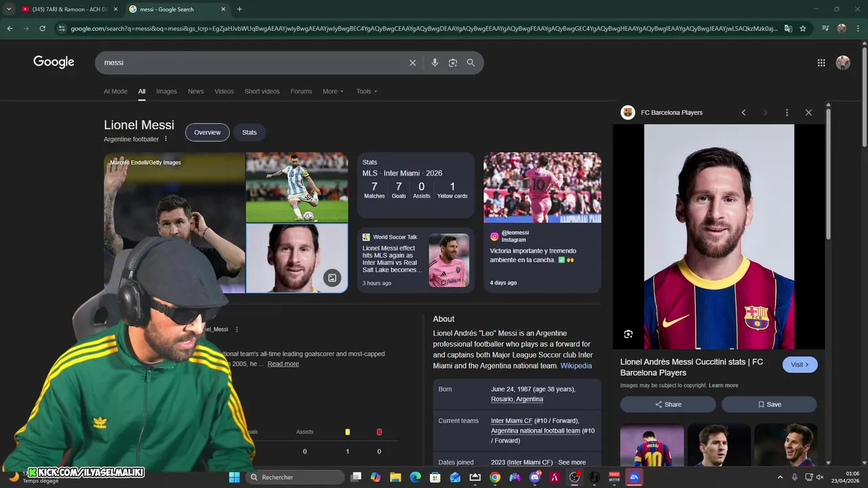Select the Stats chip
This screenshot has height=488, width=868.
coord(250,132)
